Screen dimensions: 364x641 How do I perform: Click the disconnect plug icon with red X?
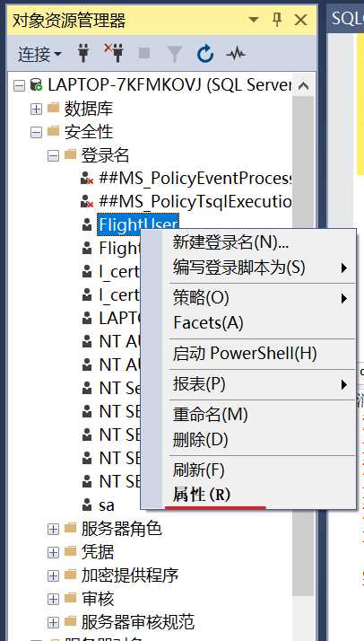[114, 53]
